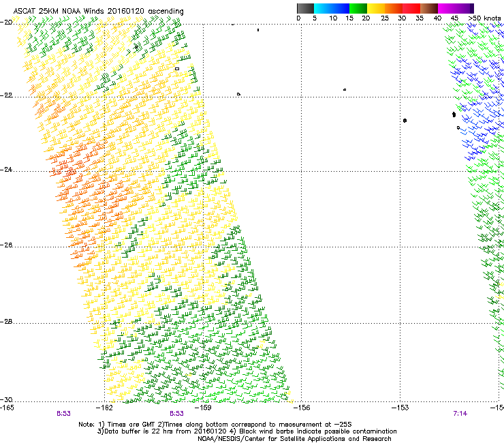Click the dark purple >50 knots legend color

click(x=471, y=8)
